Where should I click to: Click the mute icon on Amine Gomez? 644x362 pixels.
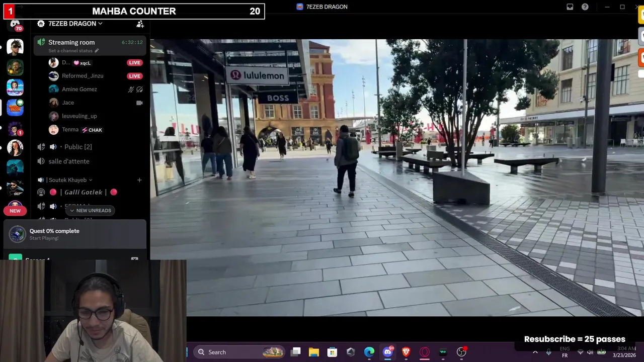(131, 89)
